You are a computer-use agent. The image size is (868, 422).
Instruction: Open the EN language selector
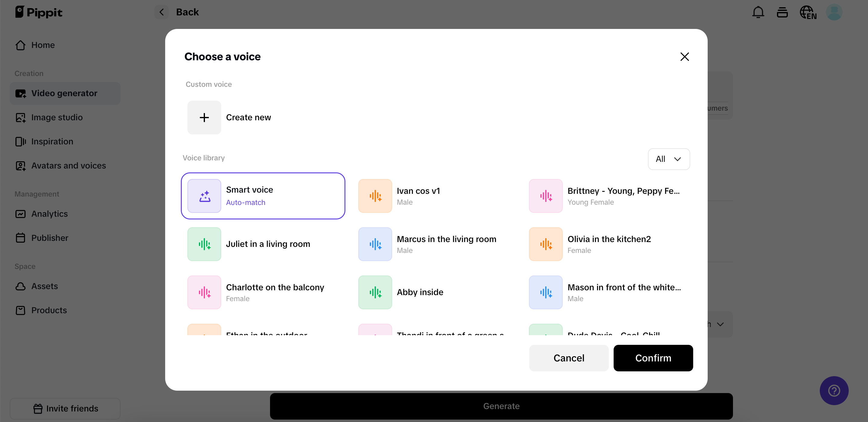(808, 12)
